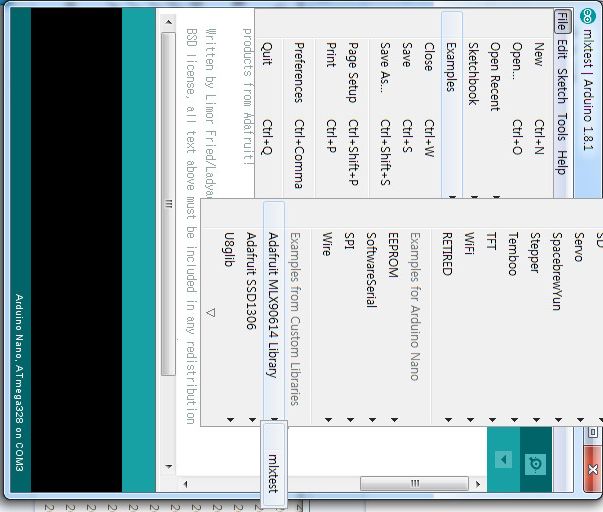Select the Adafruit MLX90614 Library entry

pyautogui.click(x=273, y=312)
